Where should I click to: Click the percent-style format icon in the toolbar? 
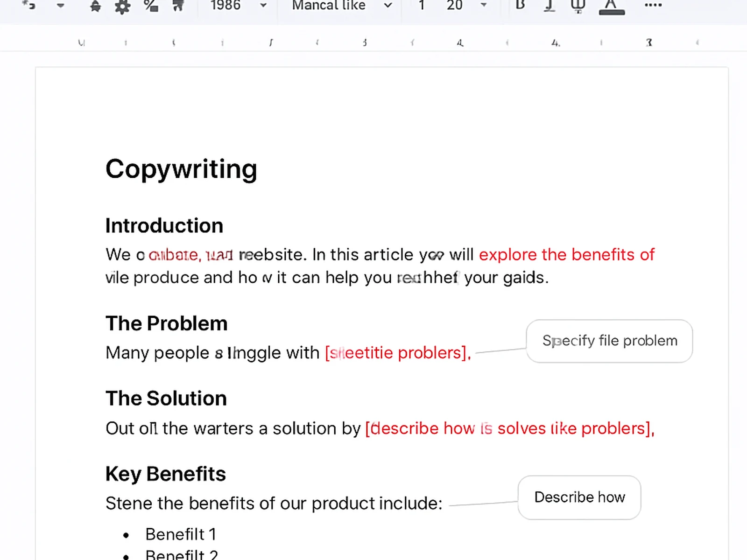click(x=151, y=5)
